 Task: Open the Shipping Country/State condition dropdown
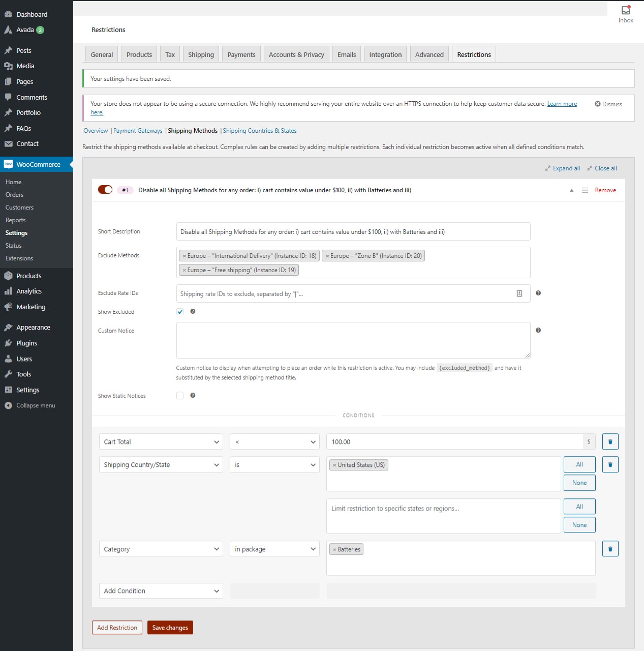(161, 465)
